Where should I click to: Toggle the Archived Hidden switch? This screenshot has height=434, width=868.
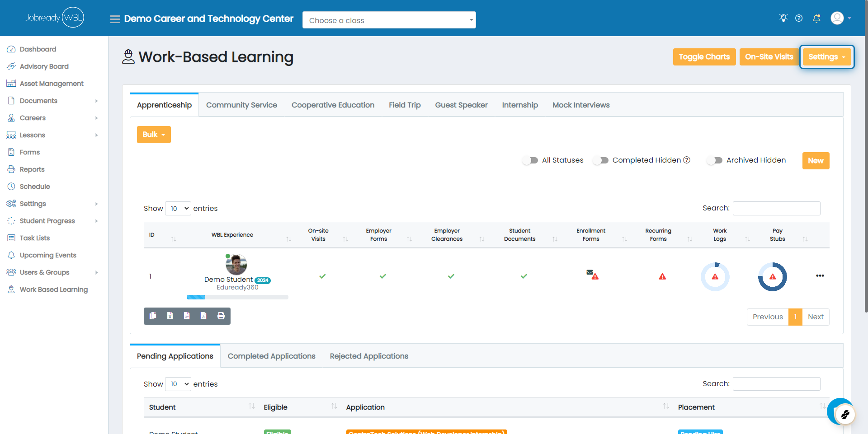714,160
